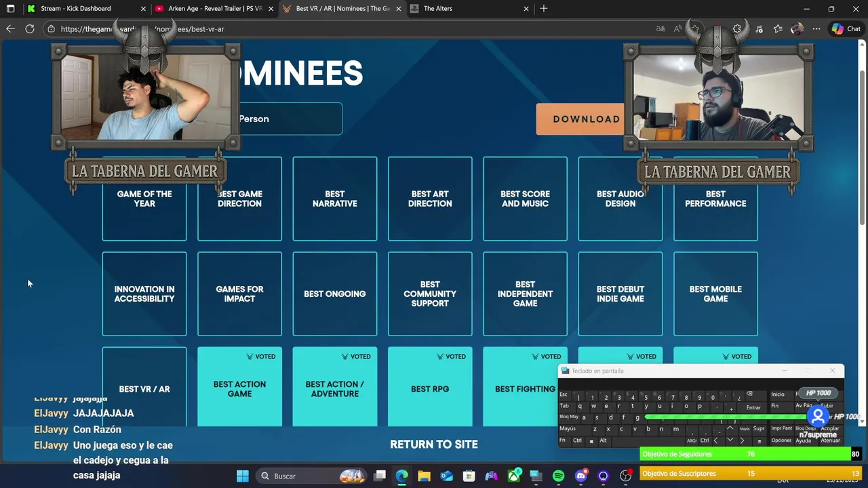868x488 pixels.
Task: Open tab actions menu at far left of tab strip
Action: pyautogui.click(x=10, y=9)
